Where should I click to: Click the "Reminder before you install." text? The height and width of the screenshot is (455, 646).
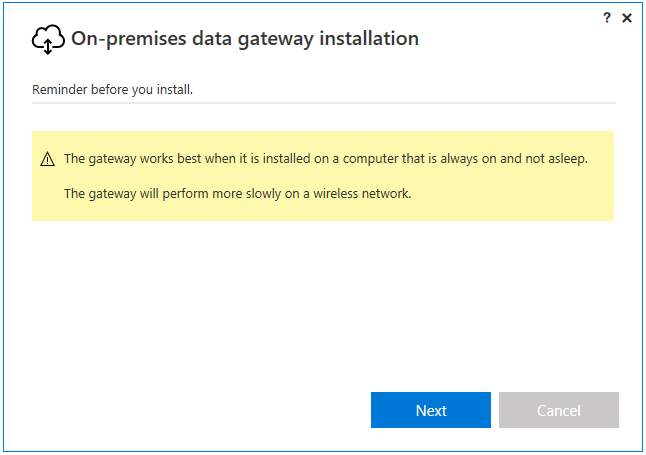click(x=112, y=90)
